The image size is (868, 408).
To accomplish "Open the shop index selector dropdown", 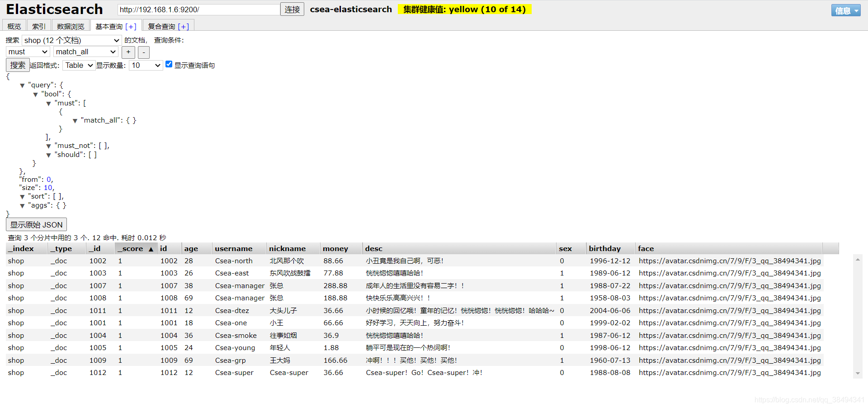I will click(72, 40).
